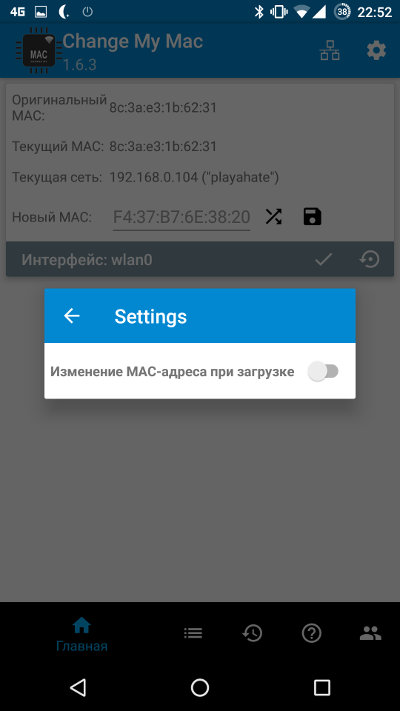The height and width of the screenshot is (711, 400).
Task: Select the Главная home tab
Action: [x=82, y=634]
